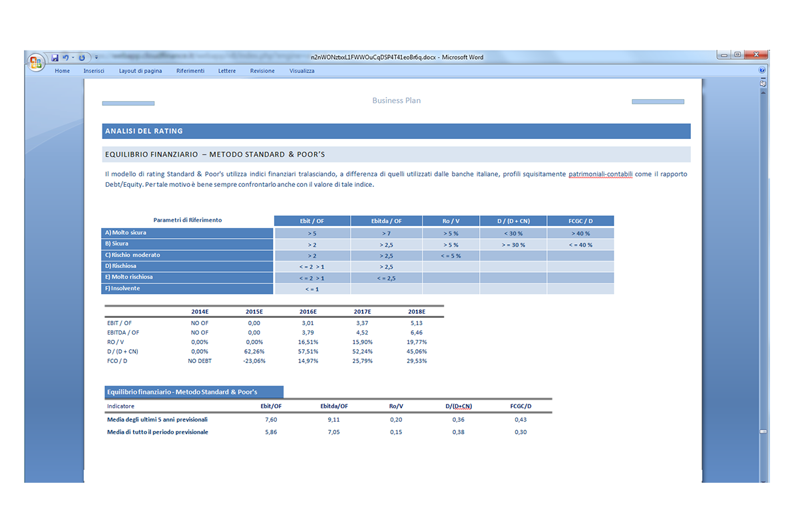
Task: Redo the last action
Action: 81,58
